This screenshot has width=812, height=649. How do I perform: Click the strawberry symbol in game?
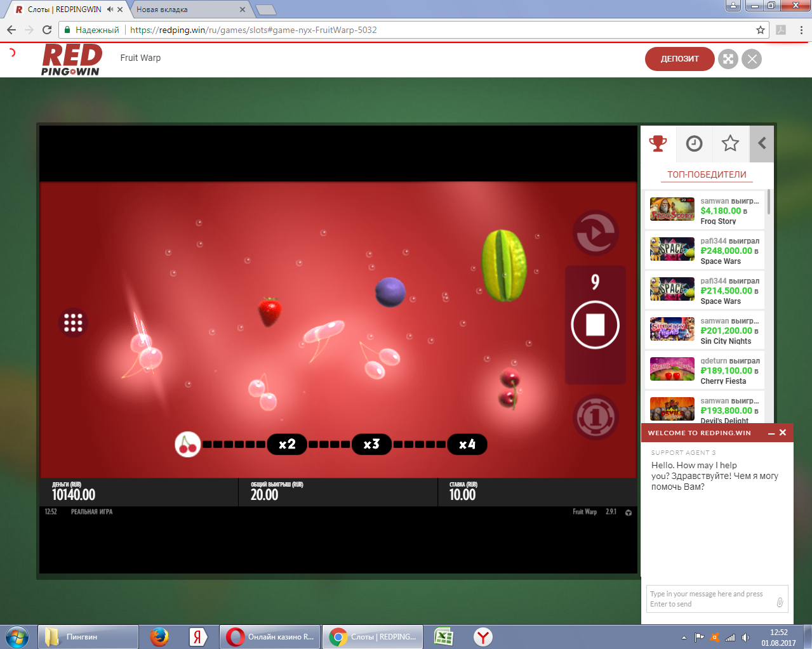[270, 311]
